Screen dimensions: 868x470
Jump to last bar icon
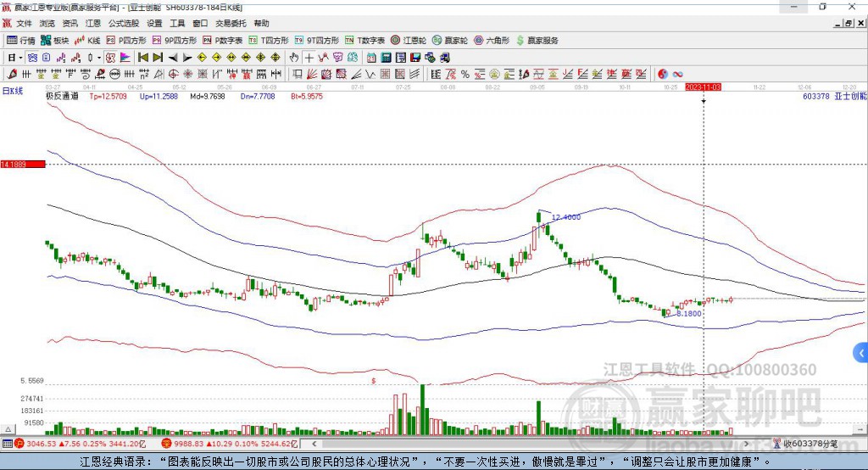(x=158, y=58)
